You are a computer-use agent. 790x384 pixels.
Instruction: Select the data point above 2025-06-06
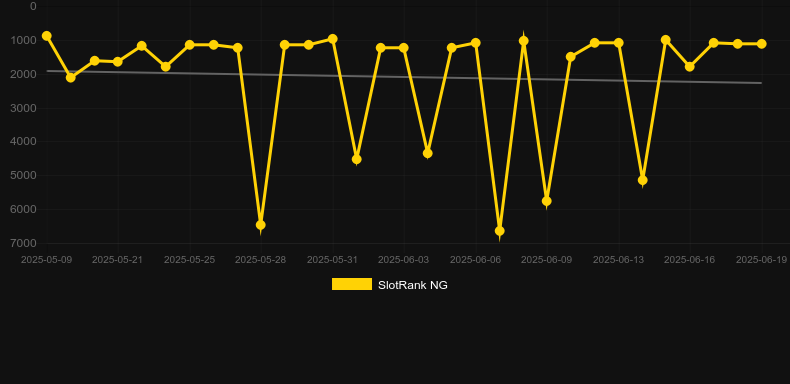click(475, 43)
